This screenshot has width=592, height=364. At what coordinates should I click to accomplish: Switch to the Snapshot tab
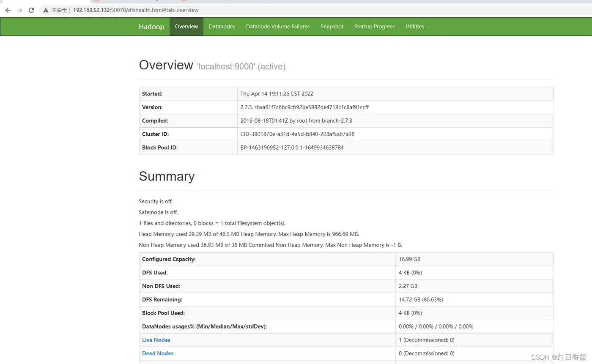332,27
